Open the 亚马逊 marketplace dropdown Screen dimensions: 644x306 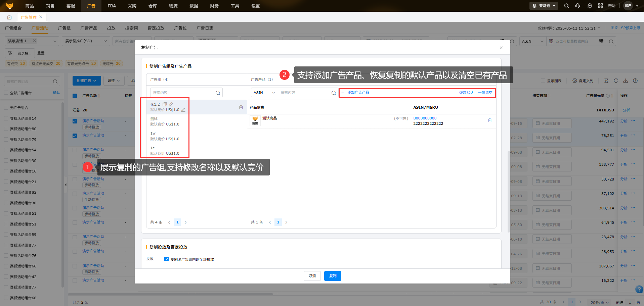click(544, 6)
